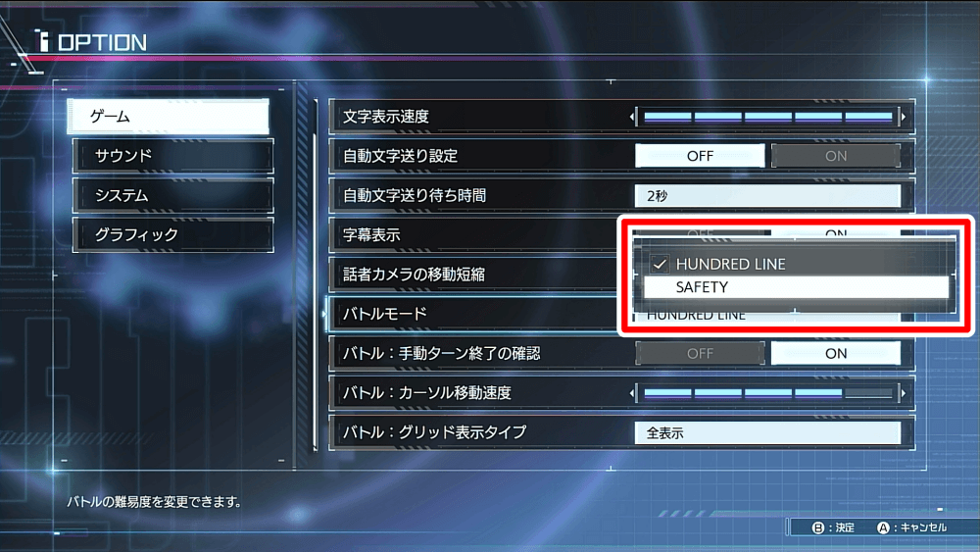
Task: Set 自動文字送り設定 to ON
Action: coord(836,156)
